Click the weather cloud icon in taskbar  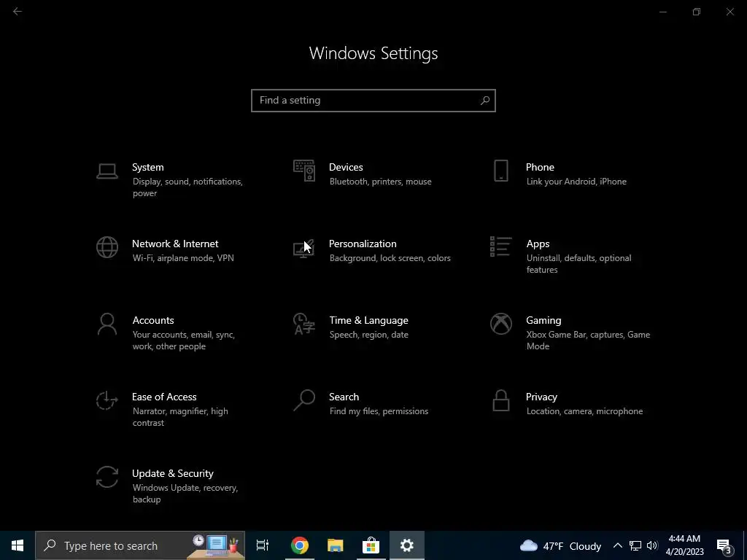(529, 545)
